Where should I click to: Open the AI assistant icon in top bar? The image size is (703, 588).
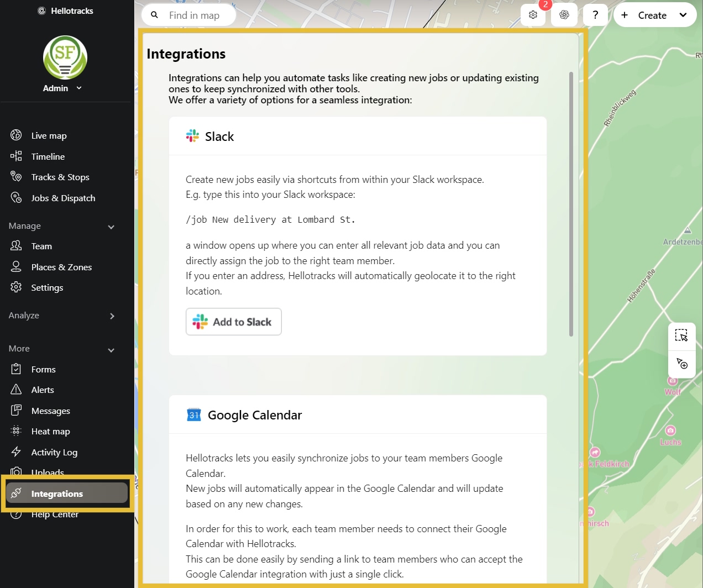(564, 15)
